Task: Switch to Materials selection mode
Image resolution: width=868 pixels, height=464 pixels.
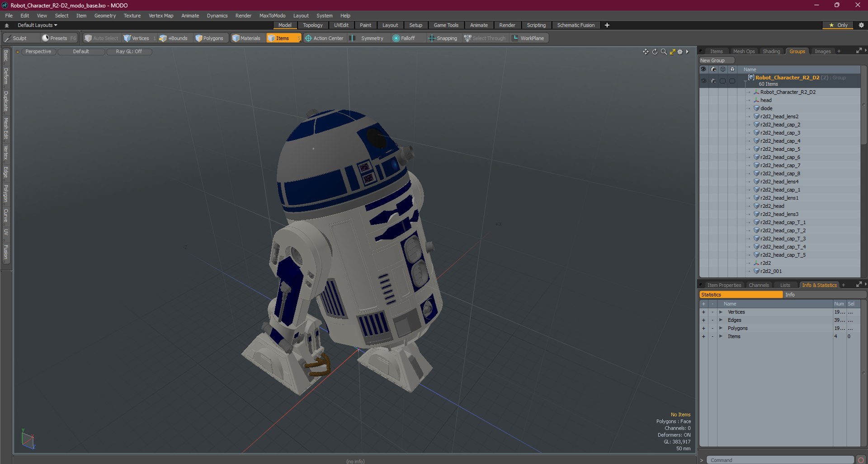Action: 246,38
